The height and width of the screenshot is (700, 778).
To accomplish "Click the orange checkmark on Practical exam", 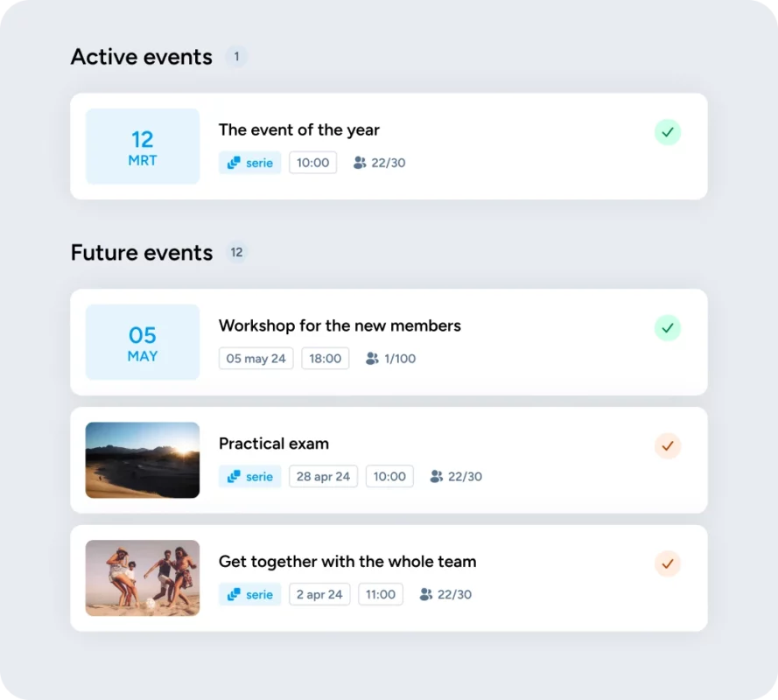I will click(x=668, y=446).
